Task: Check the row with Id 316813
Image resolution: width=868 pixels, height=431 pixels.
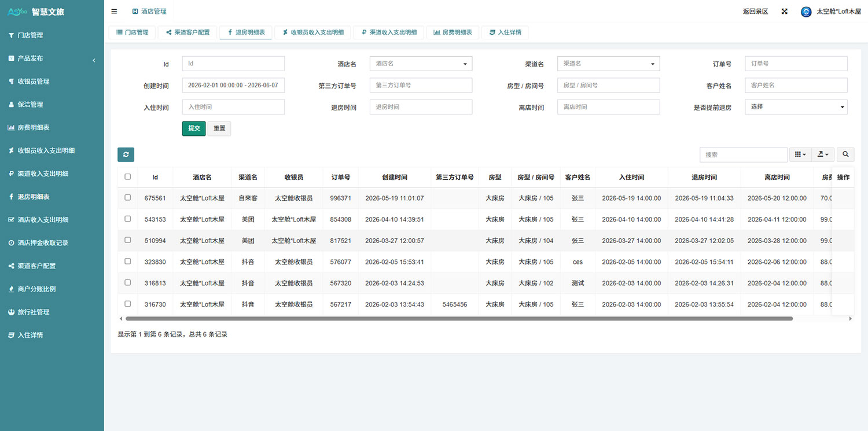Action: coord(128,283)
